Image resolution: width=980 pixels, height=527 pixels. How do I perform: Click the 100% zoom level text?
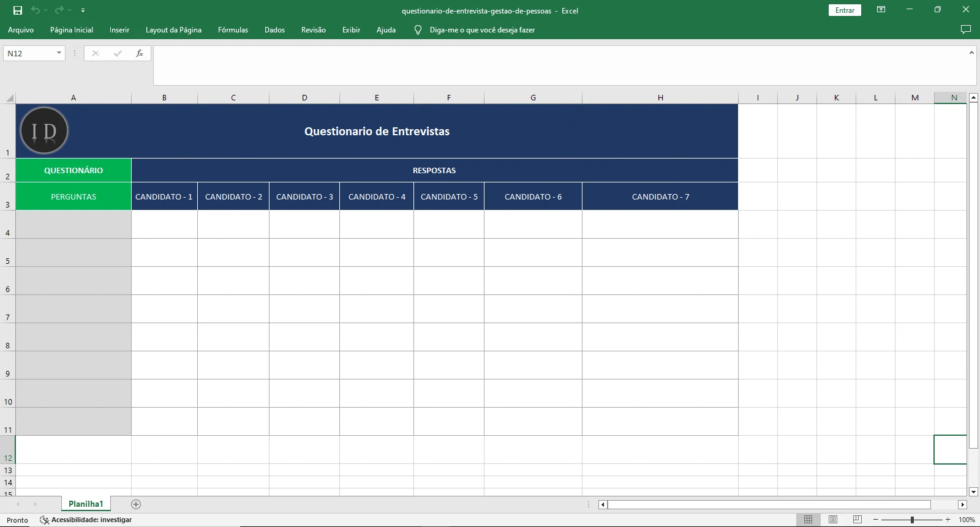click(x=967, y=520)
